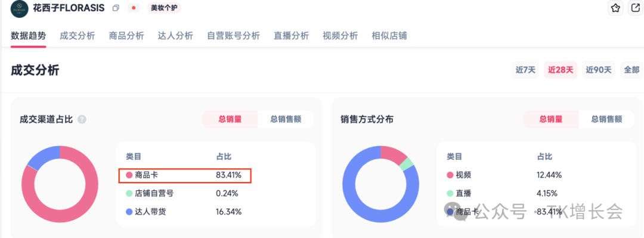
Task: Switch to the 成交分析 tab
Action: 77,36
